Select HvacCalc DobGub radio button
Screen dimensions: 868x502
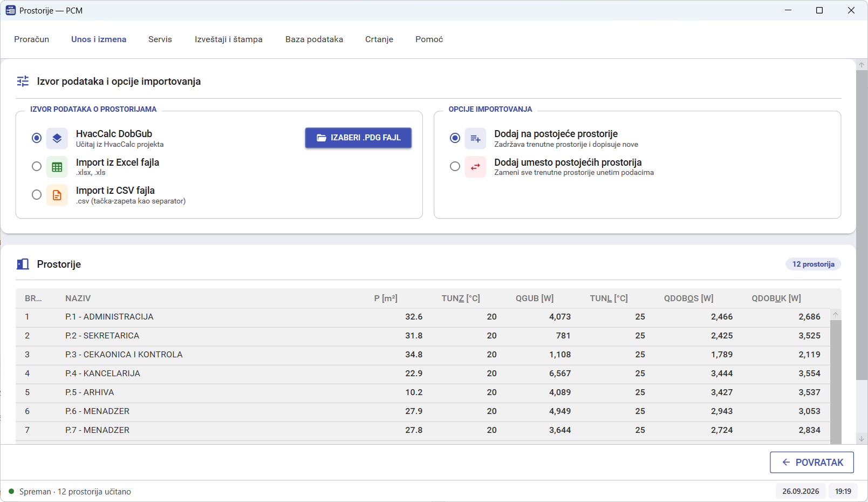(x=37, y=138)
